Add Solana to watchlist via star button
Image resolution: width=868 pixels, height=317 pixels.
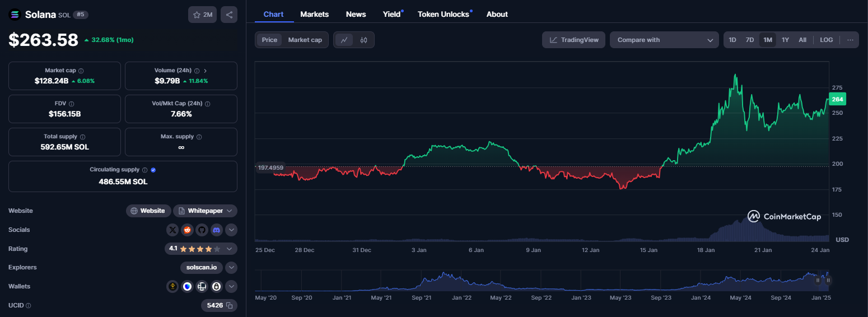[x=202, y=15]
